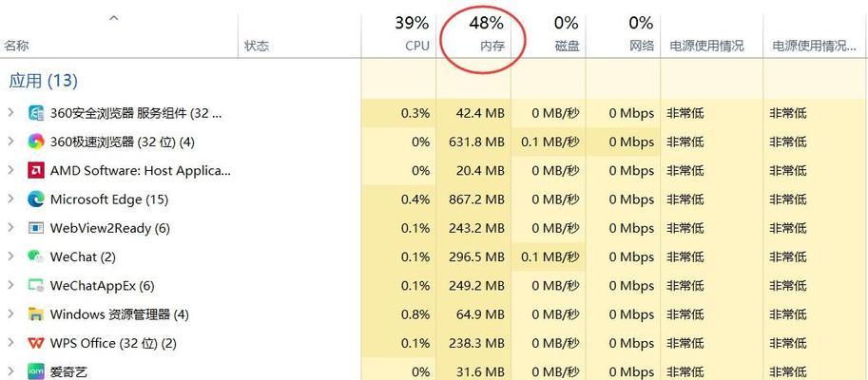This screenshot has height=380, width=868.
Task: Click the 爱奇艺 green icon
Action: [36, 371]
